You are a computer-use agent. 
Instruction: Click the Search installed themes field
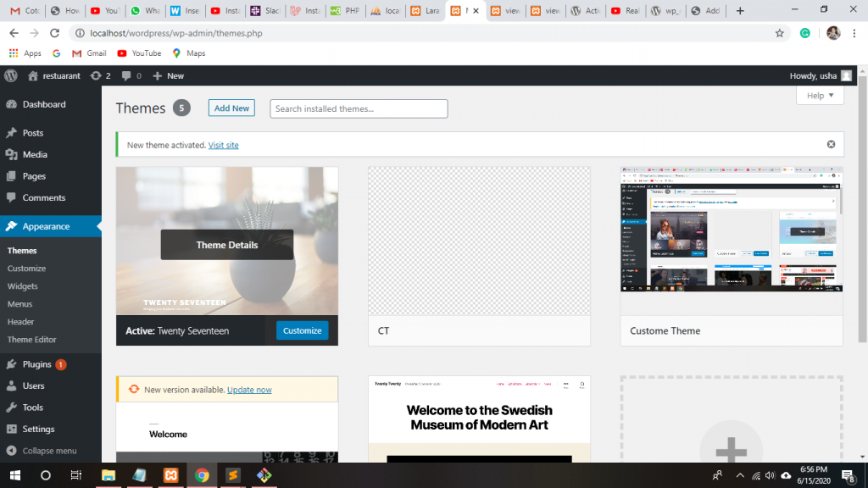[359, 108]
